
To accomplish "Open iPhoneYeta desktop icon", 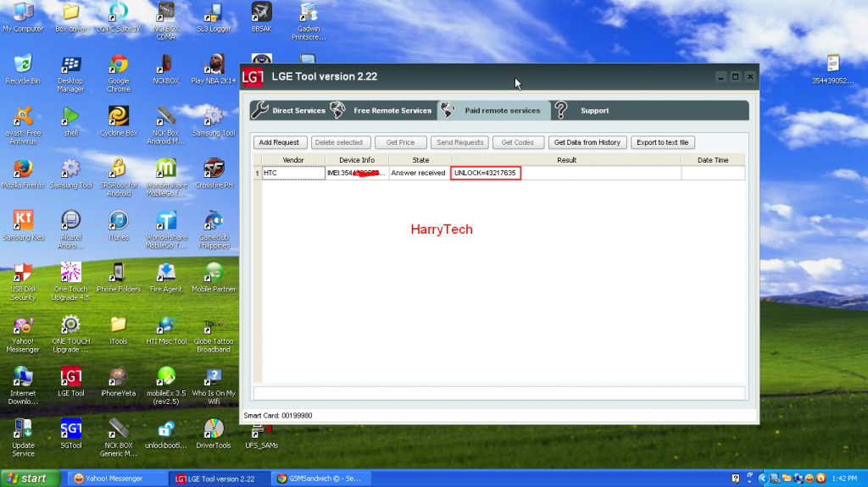I will (119, 382).
